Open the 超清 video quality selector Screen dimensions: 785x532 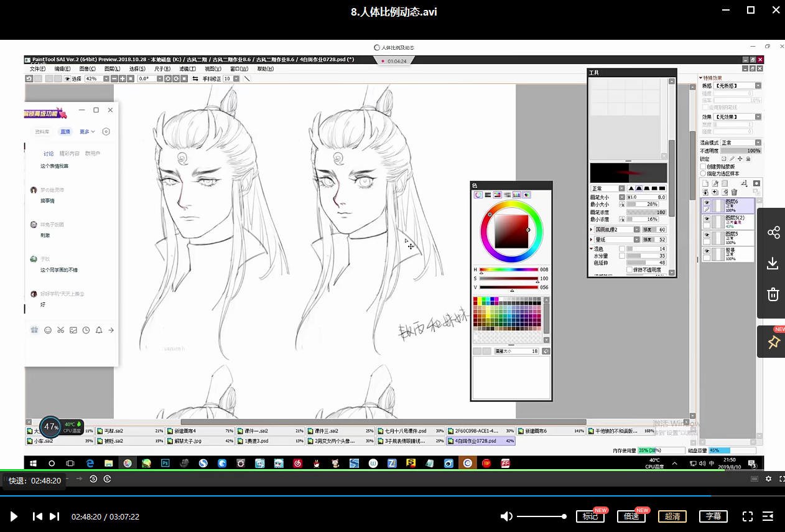[x=672, y=516]
